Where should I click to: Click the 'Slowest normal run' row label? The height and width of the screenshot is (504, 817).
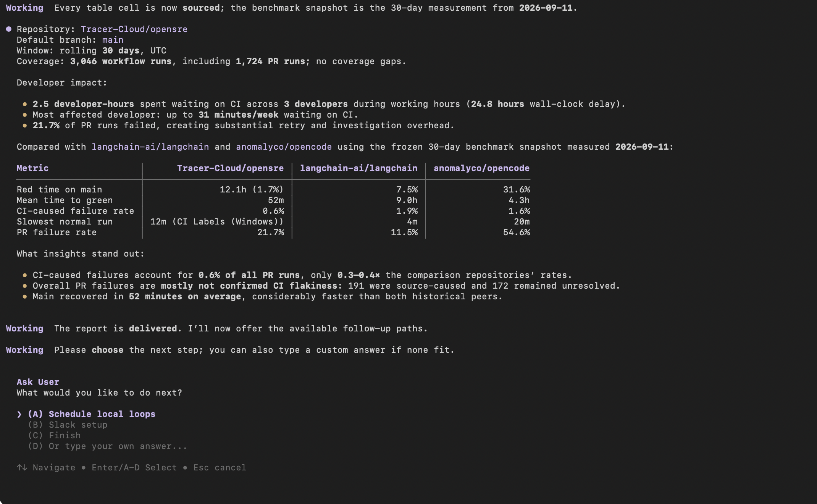65,222
